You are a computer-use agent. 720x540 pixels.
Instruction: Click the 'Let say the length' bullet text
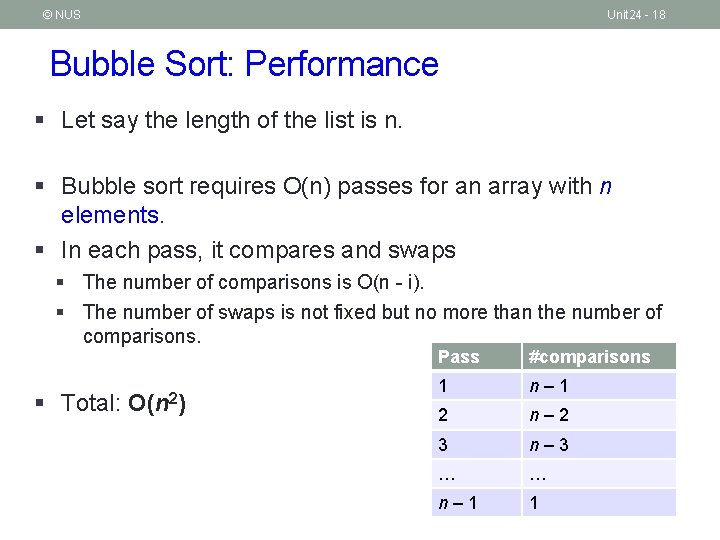[x=232, y=121]
